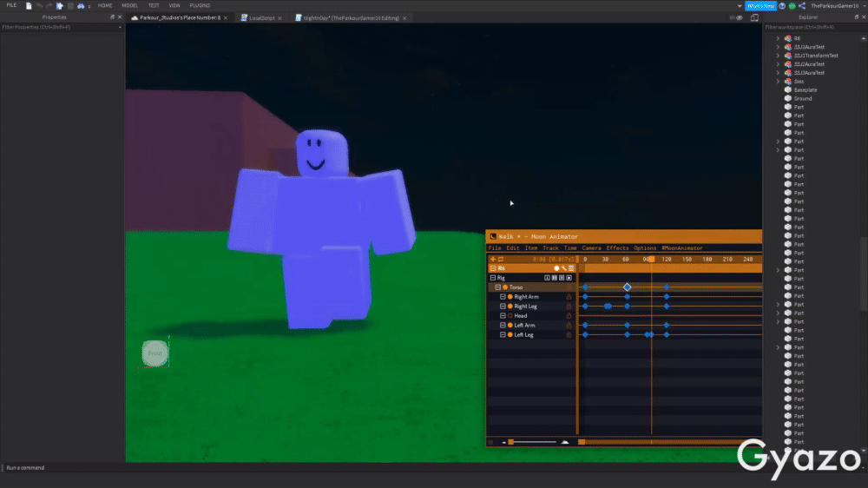This screenshot has width=868, height=488.
Task: Open the Camera menu in Moon Animator
Action: (591, 248)
